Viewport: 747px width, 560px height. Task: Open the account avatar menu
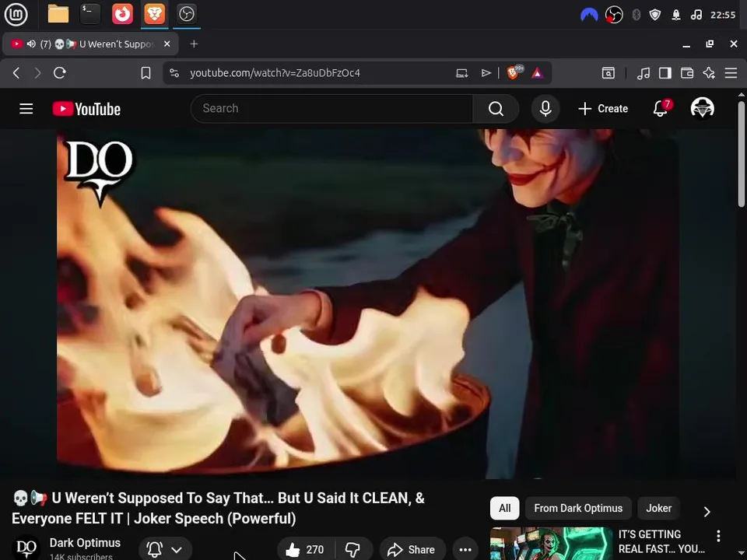pyautogui.click(x=702, y=108)
